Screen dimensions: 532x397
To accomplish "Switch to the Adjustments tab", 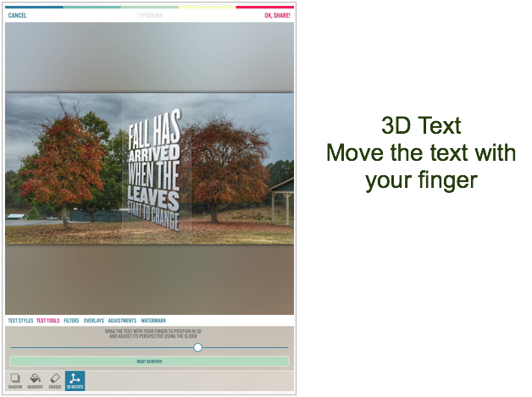I will (122, 321).
